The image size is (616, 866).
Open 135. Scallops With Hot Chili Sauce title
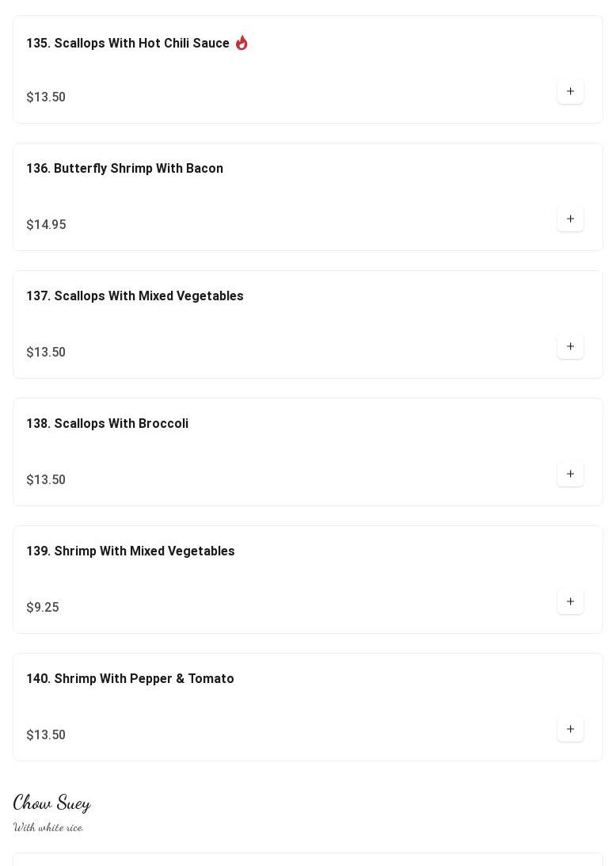click(127, 43)
